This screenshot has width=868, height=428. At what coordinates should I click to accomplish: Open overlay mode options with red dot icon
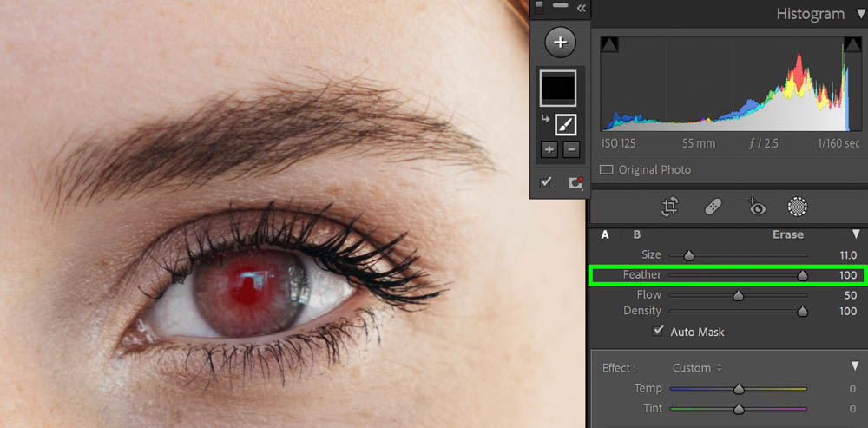tap(576, 182)
